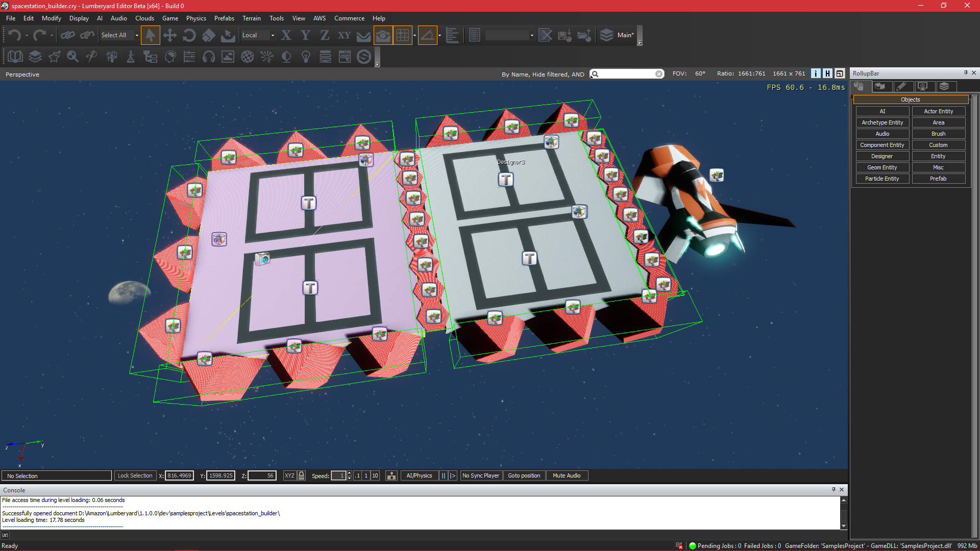Open the Asset Browser image icon

228,57
